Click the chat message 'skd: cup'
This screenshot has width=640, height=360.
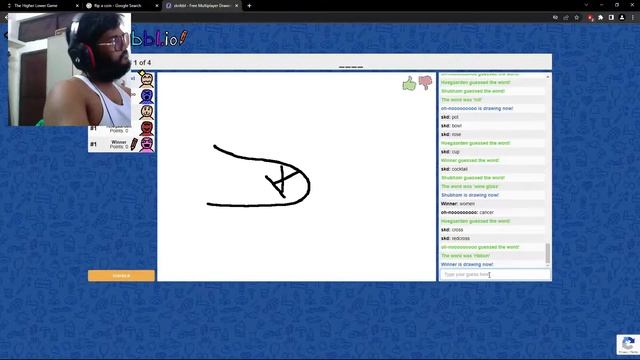point(450,152)
